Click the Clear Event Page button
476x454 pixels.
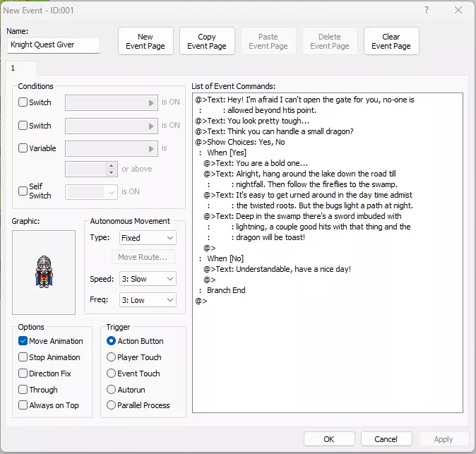coord(391,42)
